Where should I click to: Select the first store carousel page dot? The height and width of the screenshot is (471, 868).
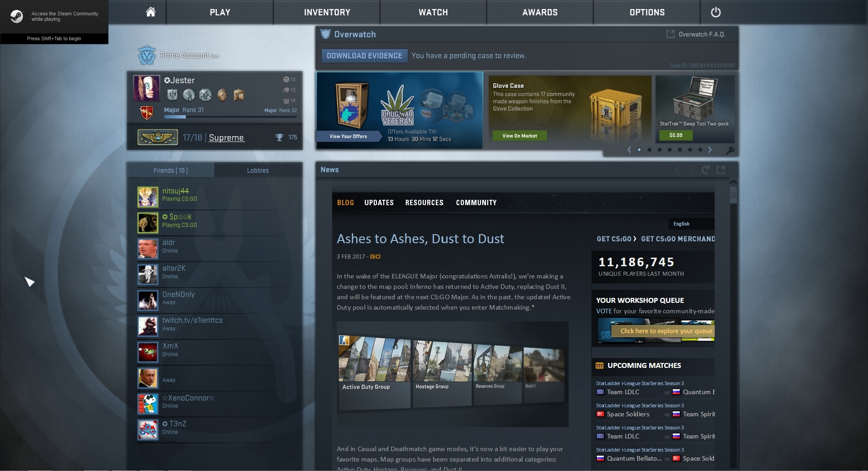pyautogui.click(x=639, y=150)
